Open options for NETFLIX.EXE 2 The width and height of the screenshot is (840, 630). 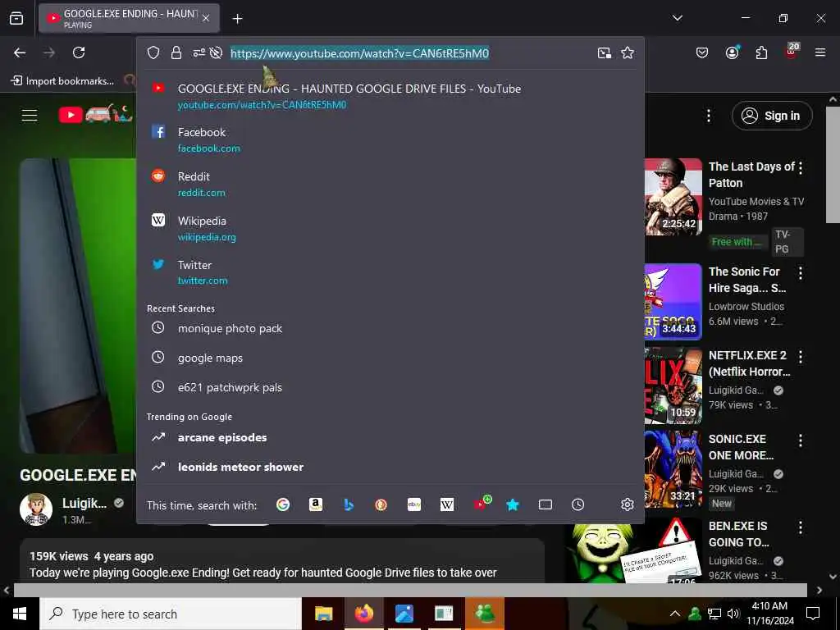(x=801, y=357)
